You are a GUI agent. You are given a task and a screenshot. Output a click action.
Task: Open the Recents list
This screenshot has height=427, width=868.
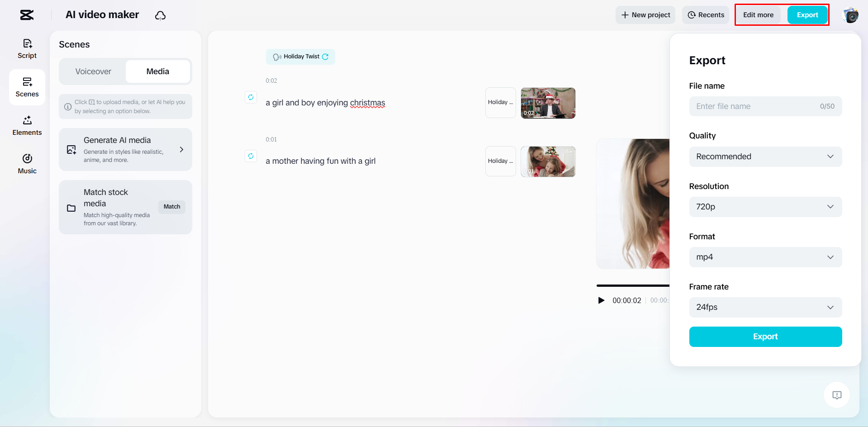click(x=706, y=15)
